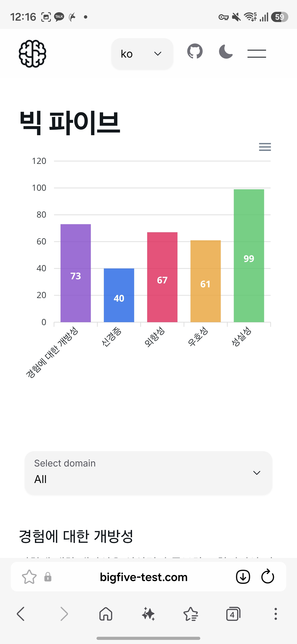297x644 pixels.
Task: Reload the page with refresh icon
Action: click(x=268, y=577)
